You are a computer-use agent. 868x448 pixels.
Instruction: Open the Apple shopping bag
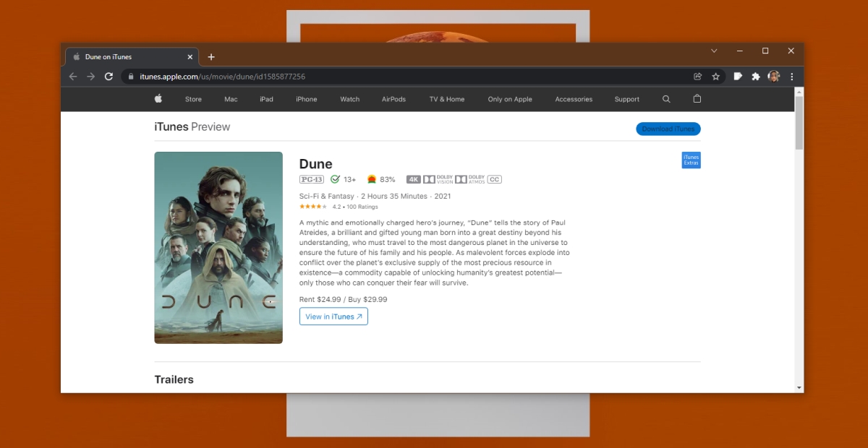pyautogui.click(x=697, y=99)
